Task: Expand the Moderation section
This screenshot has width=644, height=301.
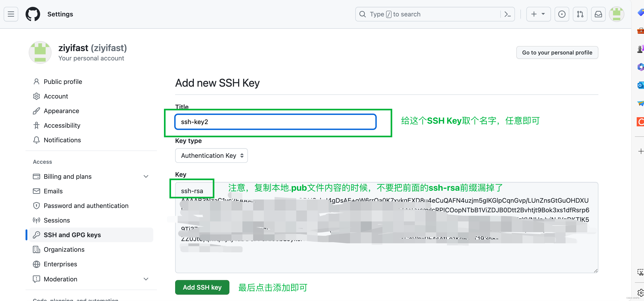Action: (146, 279)
